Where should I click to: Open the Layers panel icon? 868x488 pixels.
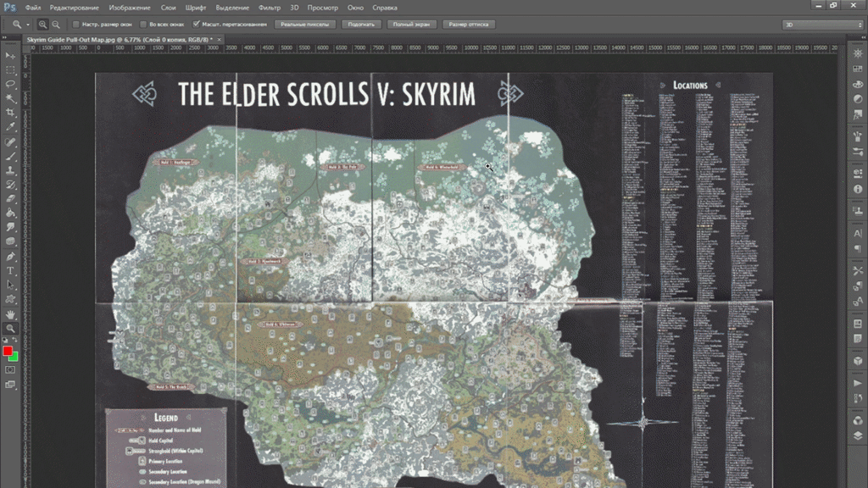tap(858, 435)
